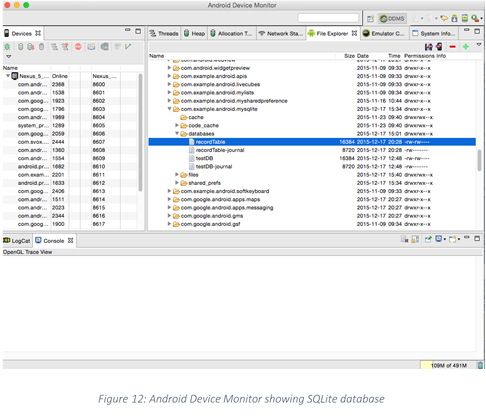
Task: Click the Dump View Hierarchy icon
Action: [104, 47]
